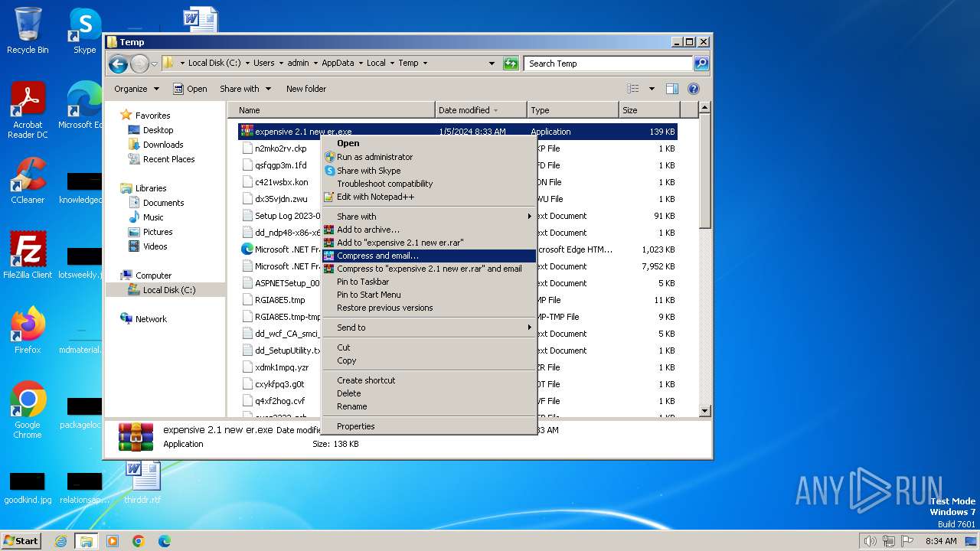Click AppData in address breadcrumb
980x551 pixels.
[x=338, y=64]
